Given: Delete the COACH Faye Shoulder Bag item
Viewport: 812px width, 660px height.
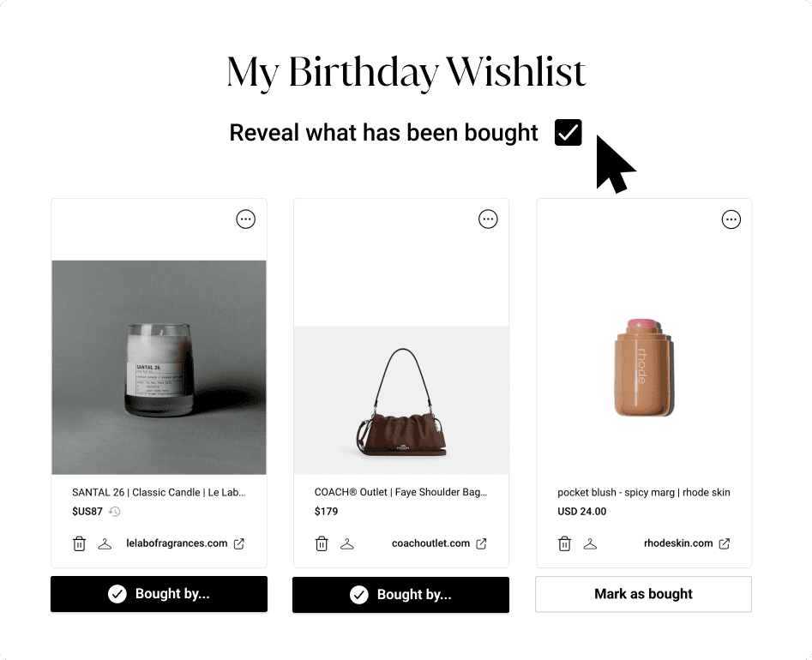Looking at the screenshot, I should [322, 543].
